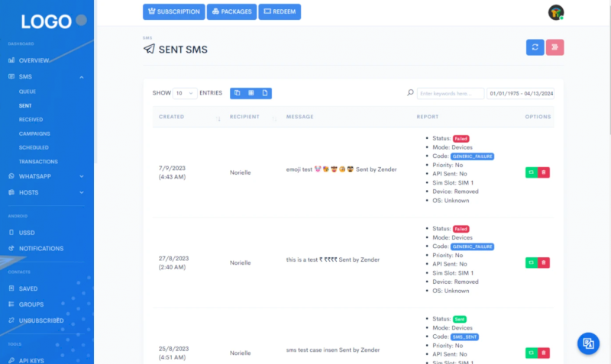Open the Queue SMS submenu item
The image size is (611, 364).
(27, 92)
